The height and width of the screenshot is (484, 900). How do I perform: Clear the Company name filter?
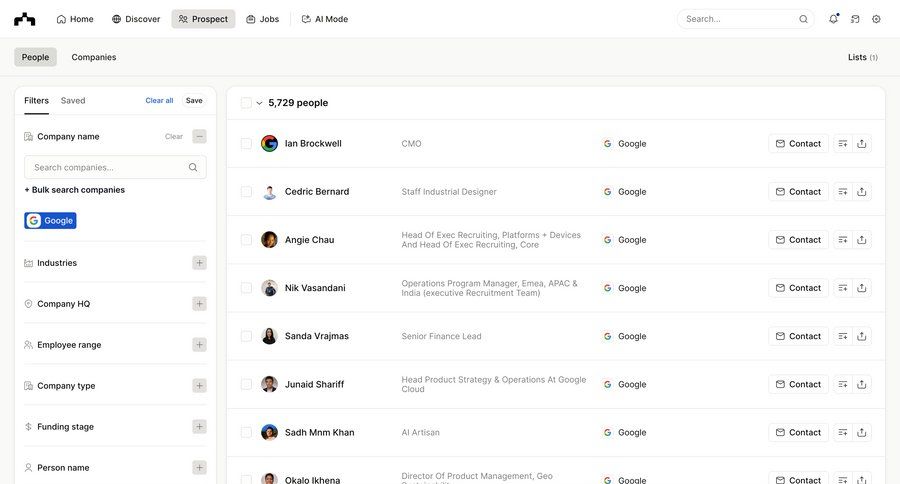click(174, 137)
